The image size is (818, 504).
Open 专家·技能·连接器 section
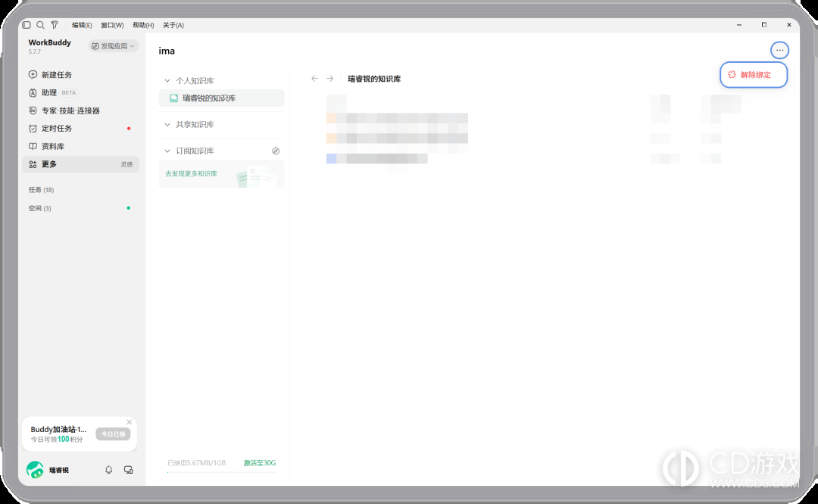click(81, 110)
